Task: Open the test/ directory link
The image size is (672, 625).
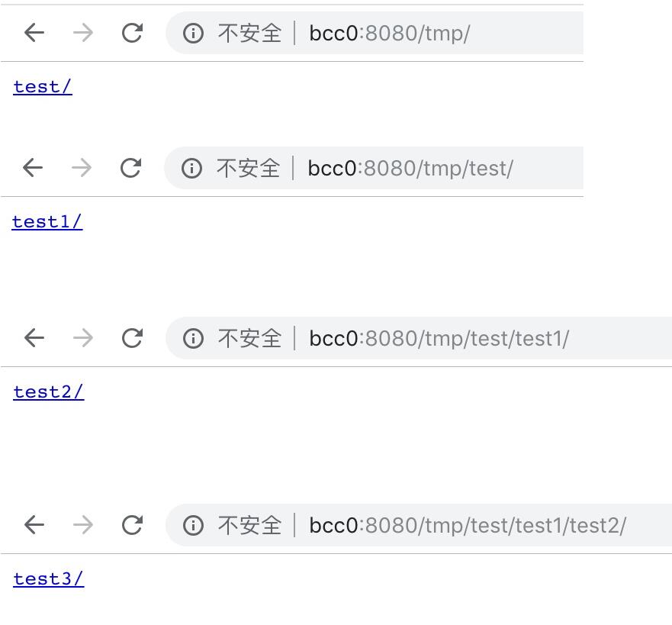Action: click(43, 87)
